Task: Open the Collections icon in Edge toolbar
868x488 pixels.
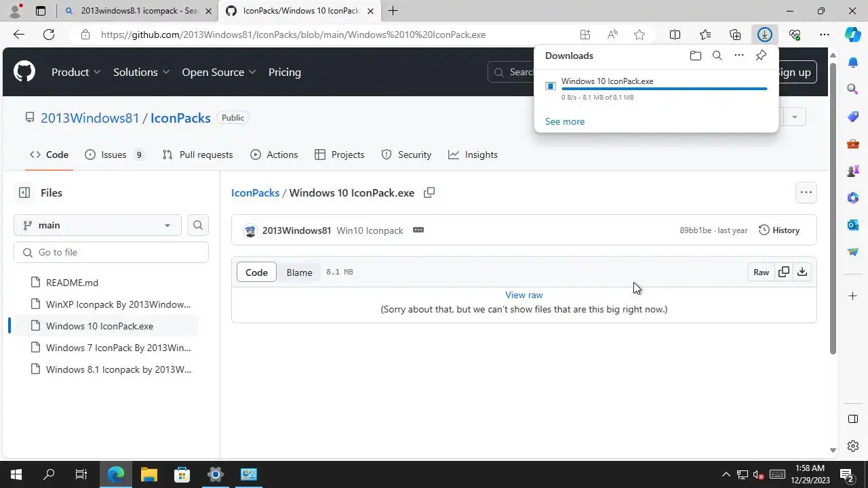Action: coord(735,35)
